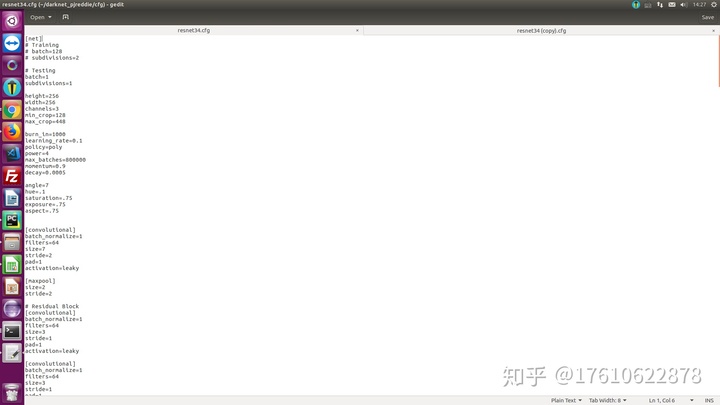Viewport: 720px width, 405px height.
Task: Click the angle=7 line
Action: pos(37,185)
